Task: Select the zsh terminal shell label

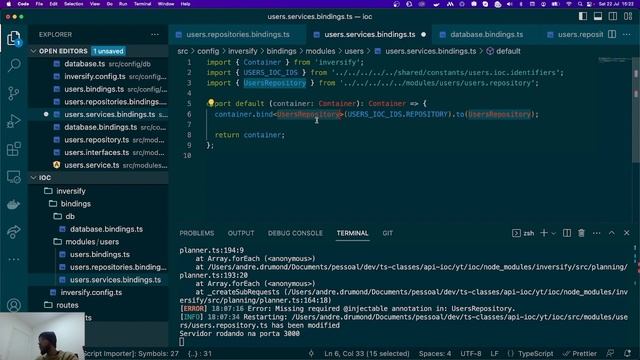Action: pos(523,233)
